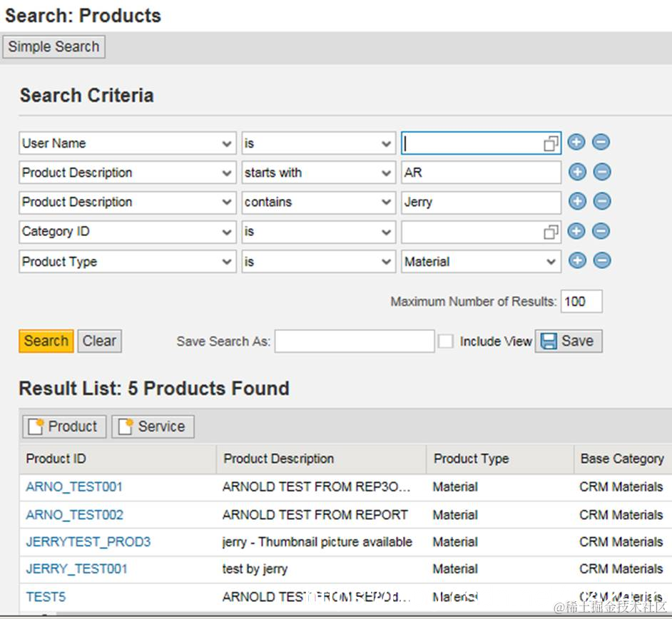Open the 'starts with' operator dropdown
Screen dimensions: 672x619
point(386,173)
